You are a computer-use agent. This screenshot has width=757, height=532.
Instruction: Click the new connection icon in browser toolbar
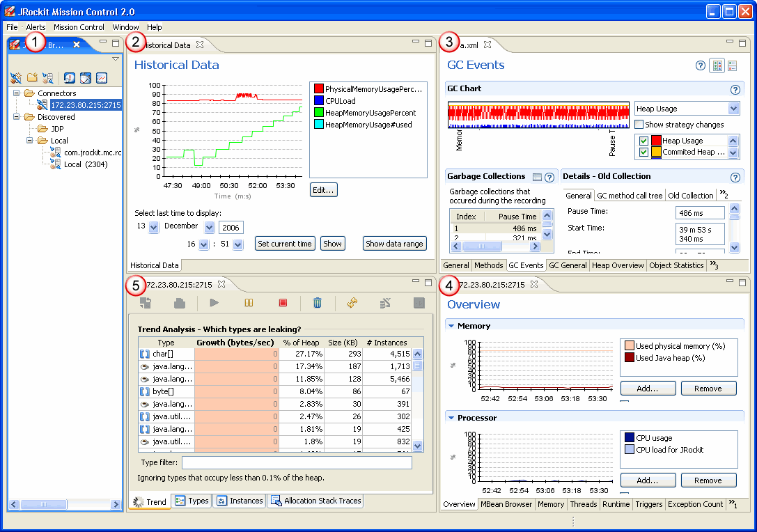[16, 78]
